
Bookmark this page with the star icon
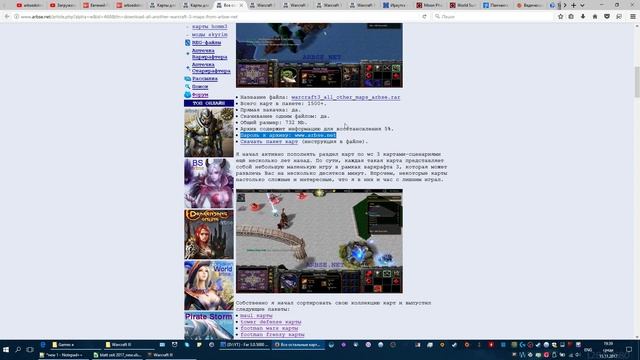(x=560, y=17)
